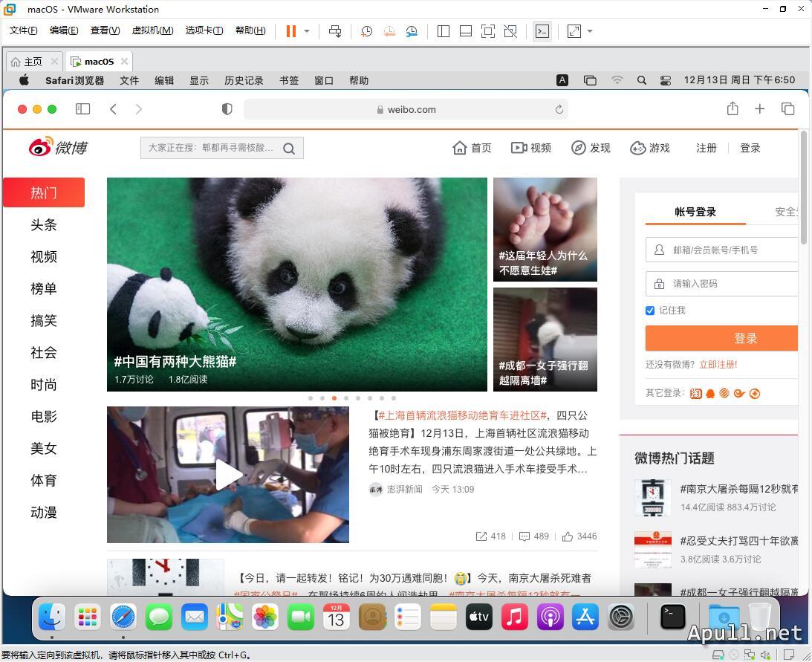Click the macOS Spotlight search icon
812x662 pixels.
pos(642,80)
